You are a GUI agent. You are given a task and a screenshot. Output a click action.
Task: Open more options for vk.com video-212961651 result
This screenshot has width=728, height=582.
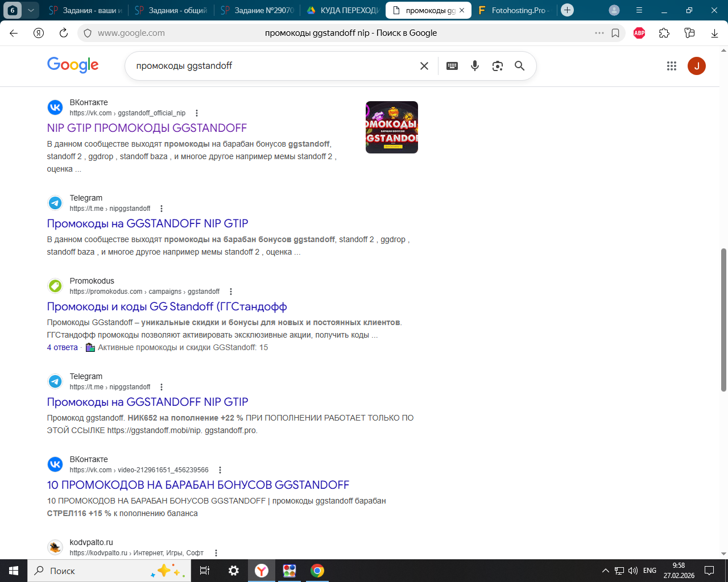tap(220, 470)
